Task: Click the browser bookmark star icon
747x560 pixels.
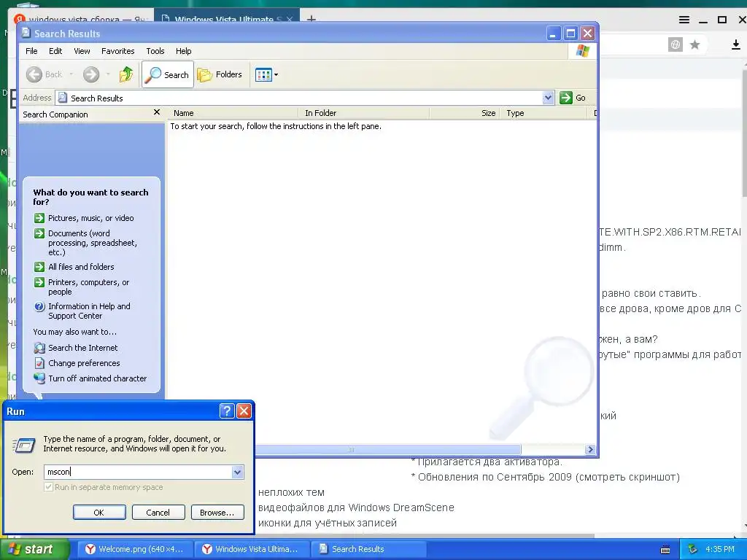Action: tap(695, 44)
